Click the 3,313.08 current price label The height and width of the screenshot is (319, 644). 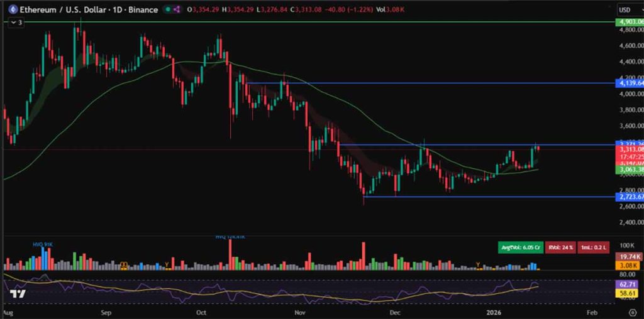click(x=630, y=149)
